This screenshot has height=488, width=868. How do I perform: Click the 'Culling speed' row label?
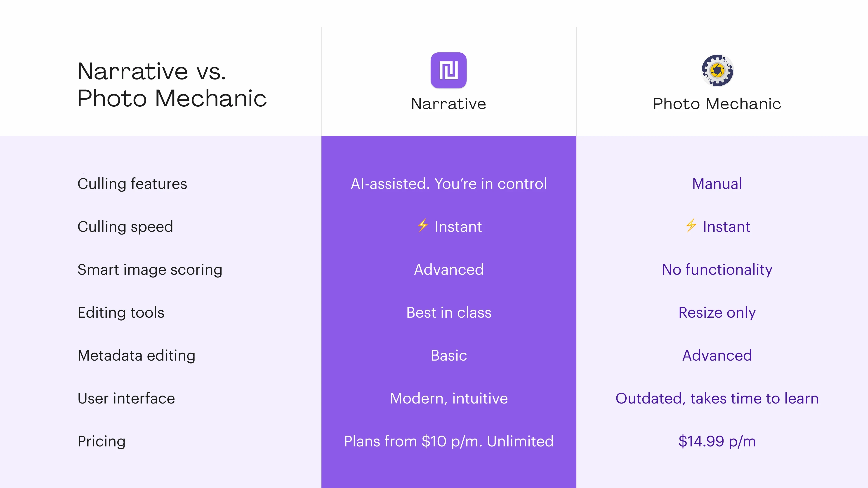point(125,227)
